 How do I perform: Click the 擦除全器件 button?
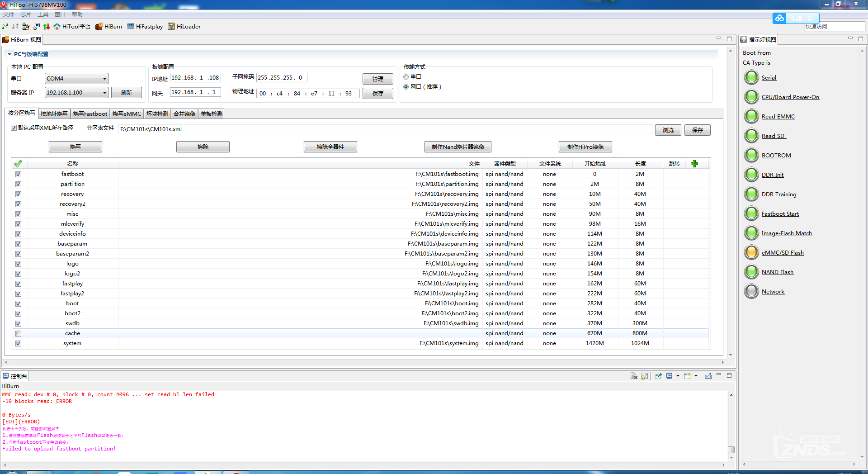pyautogui.click(x=330, y=147)
